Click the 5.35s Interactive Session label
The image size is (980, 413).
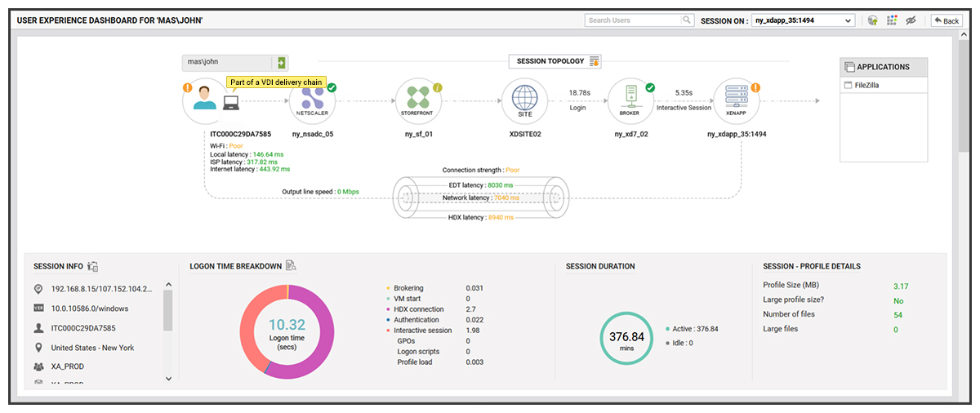(x=684, y=100)
